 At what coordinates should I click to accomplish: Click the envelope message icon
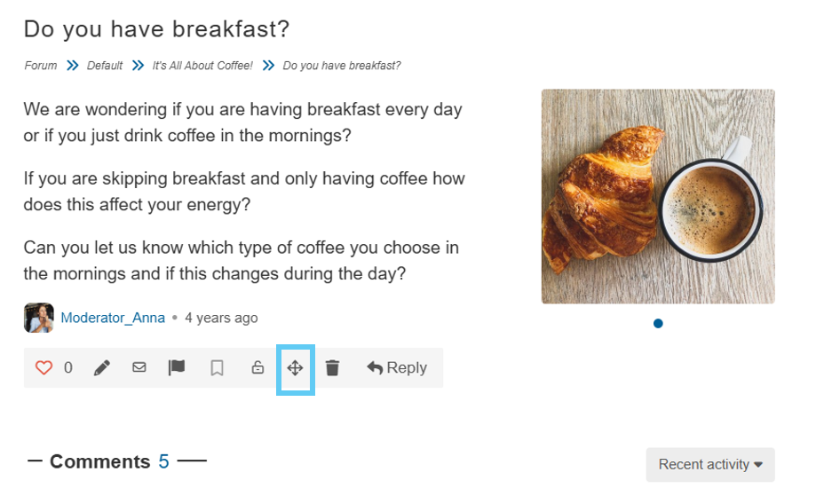click(139, 367)
